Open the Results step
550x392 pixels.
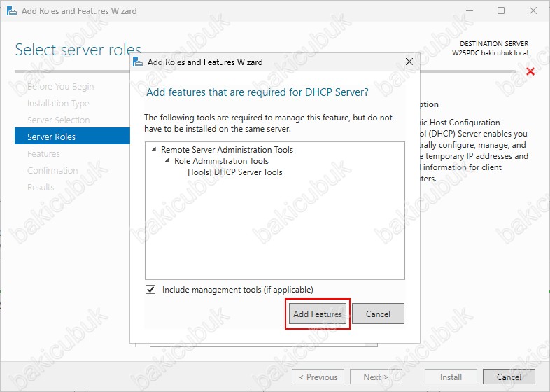click(41, 187)
